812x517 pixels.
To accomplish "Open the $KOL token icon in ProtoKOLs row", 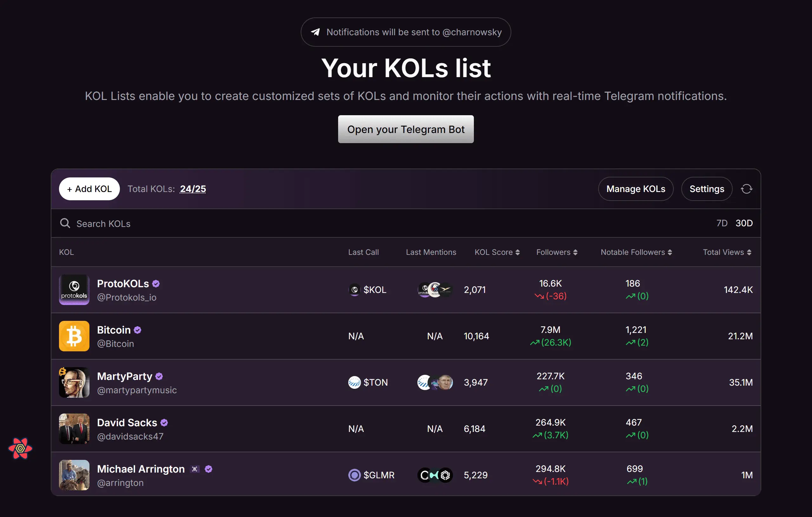I will [x=354, y=289].
